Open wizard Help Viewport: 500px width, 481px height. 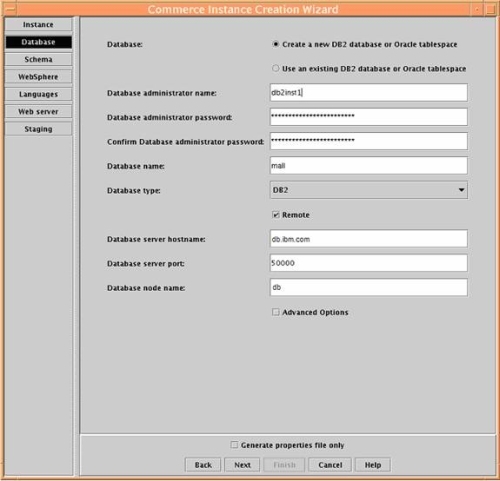point(373,465)
